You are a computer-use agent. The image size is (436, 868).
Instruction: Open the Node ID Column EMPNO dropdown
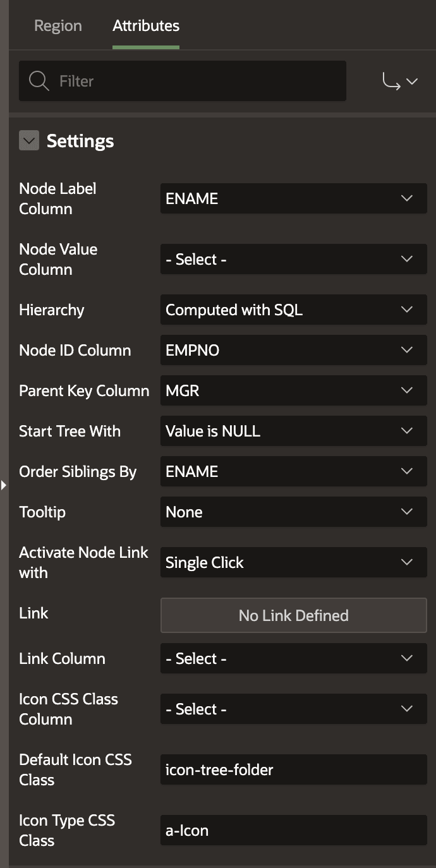point(294,350)
